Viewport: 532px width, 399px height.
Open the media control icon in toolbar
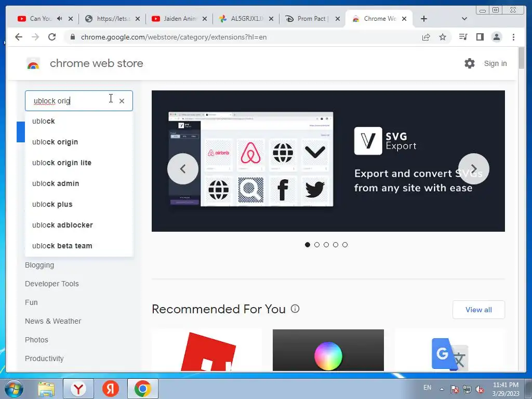pyautogui.click(x=463, y=37)
